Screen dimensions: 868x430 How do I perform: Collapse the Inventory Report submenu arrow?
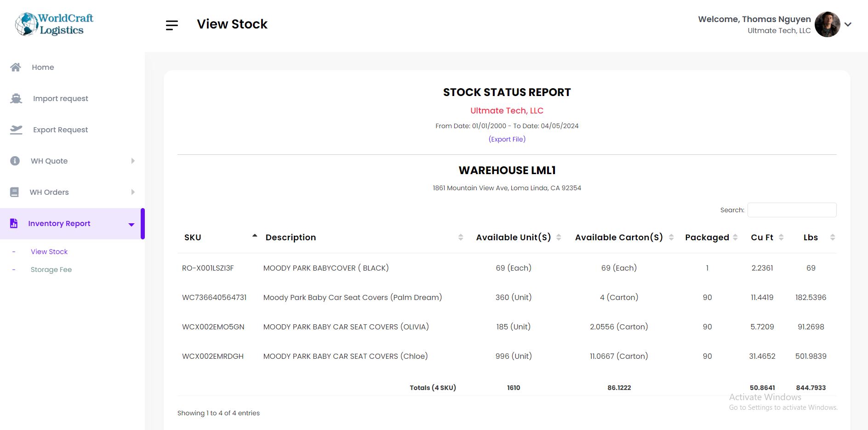(x=131, y=225)
